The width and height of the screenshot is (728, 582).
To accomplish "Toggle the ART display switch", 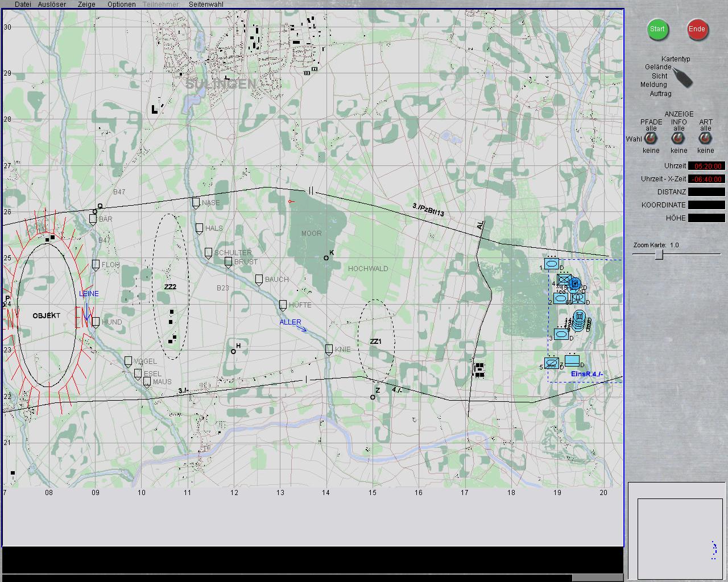I will pyautogui.click(x=705, y=138).
